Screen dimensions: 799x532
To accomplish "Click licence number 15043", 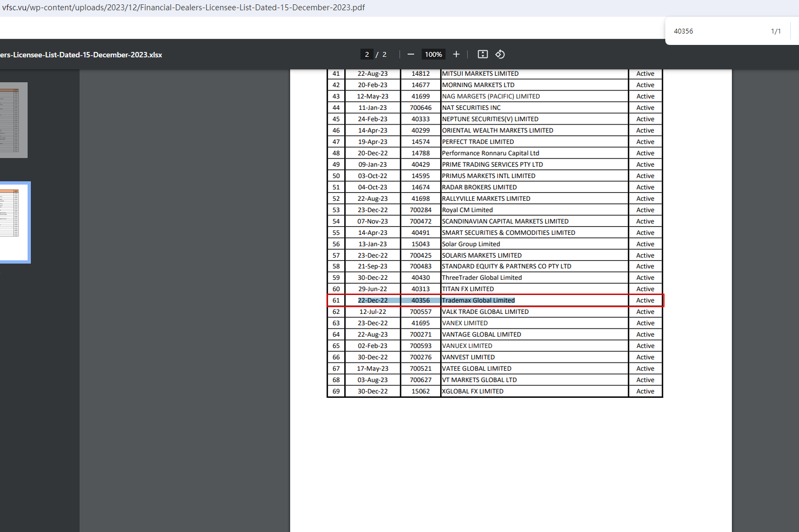I will coord(421,244).
